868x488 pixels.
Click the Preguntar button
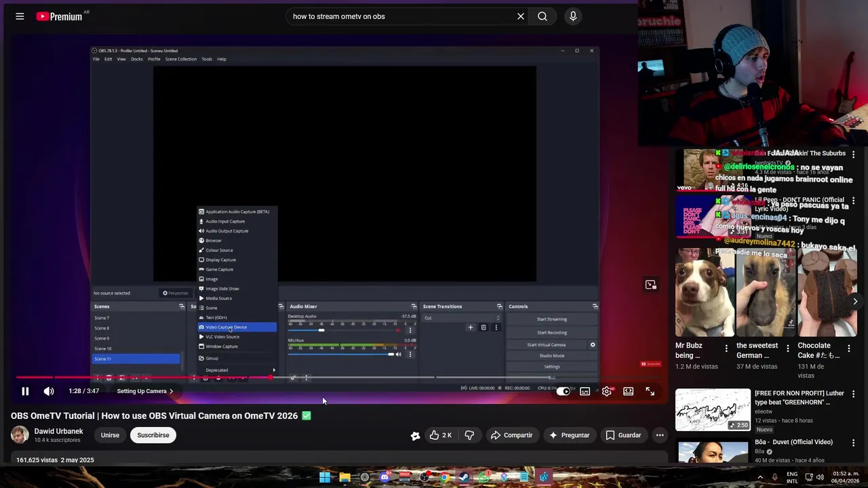tap(570, 435)
